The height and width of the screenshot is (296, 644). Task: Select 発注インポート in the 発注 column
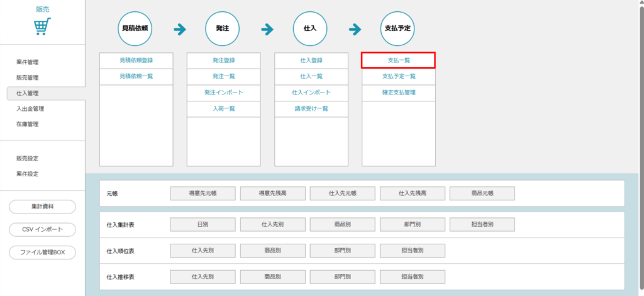223,93
